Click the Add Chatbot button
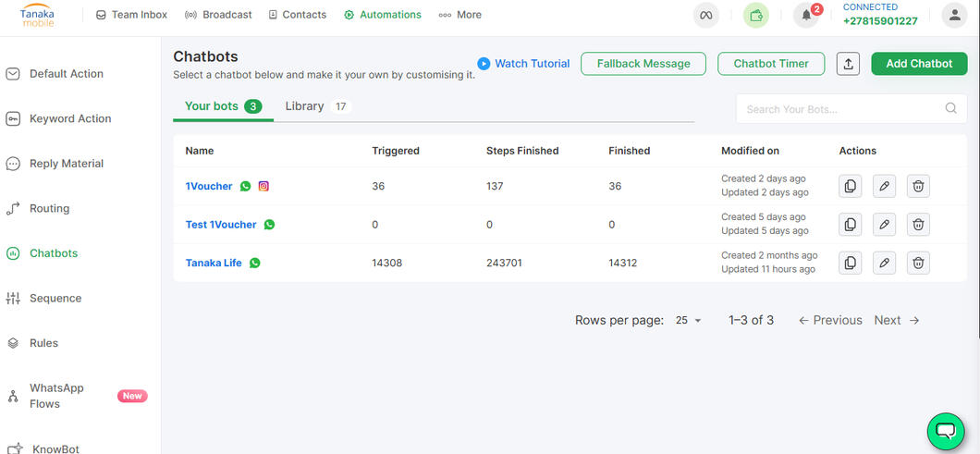 [x=919, y=64]
